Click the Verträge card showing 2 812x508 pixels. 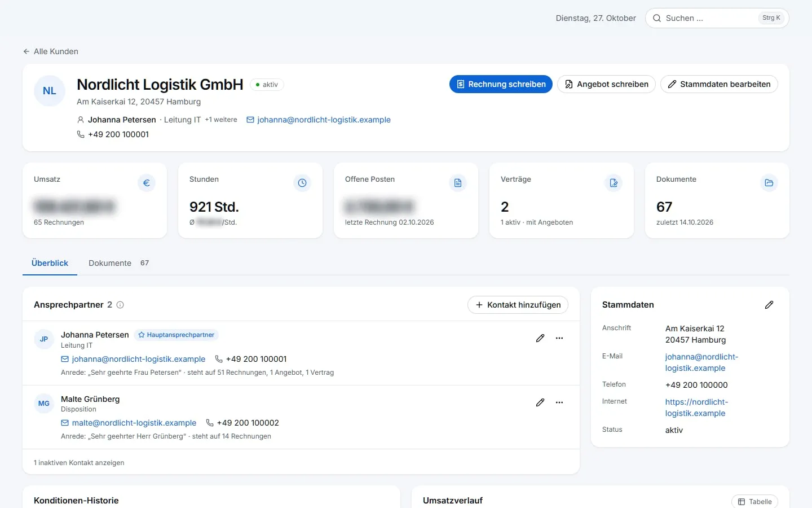coord(562,200)
